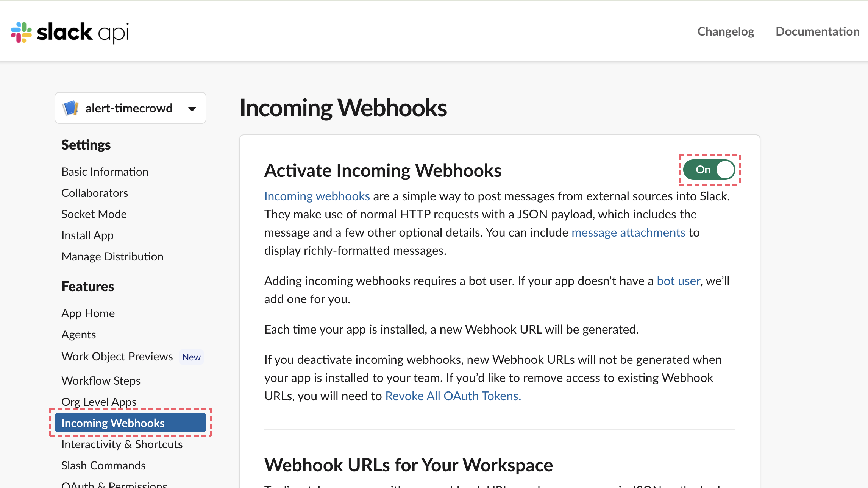Click Revoke All OAuth Tokens link
The image size is (868, 488).
pos(453,396)
